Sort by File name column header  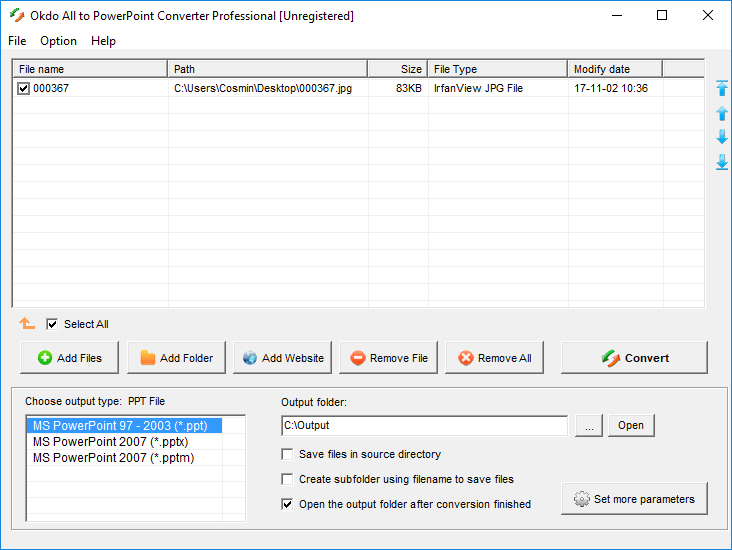[x=90, y=69]
